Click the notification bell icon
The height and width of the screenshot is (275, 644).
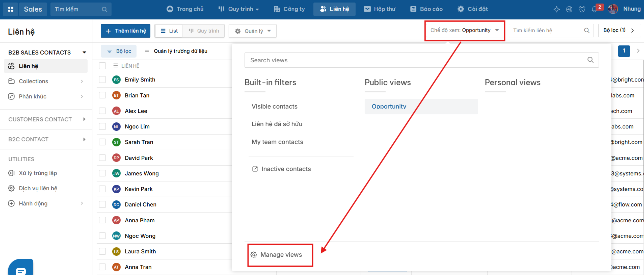coord(594,9)
